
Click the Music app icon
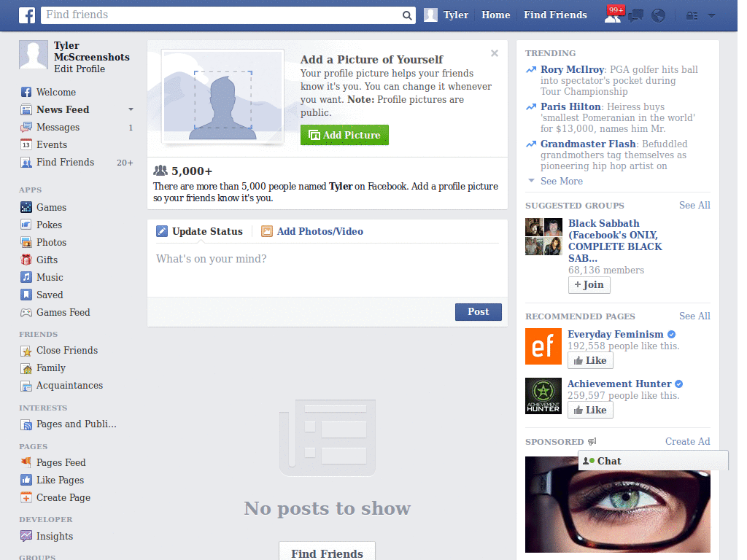click(x=26, y=277)
